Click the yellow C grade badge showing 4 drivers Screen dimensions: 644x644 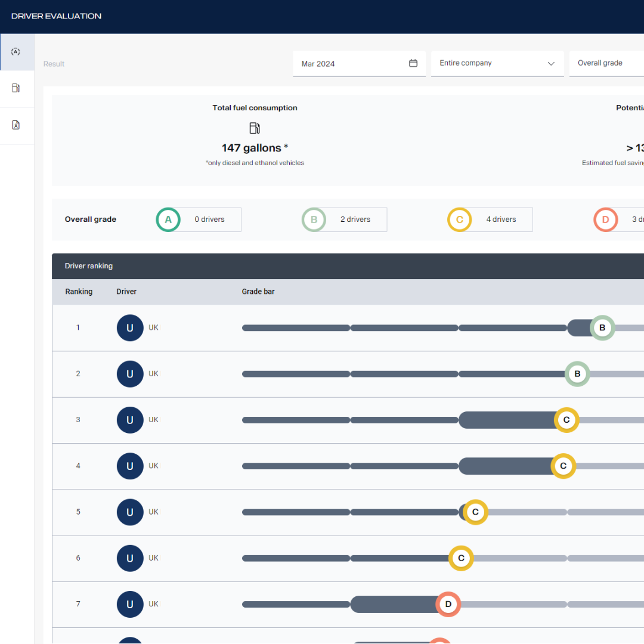tap(459, 219)
